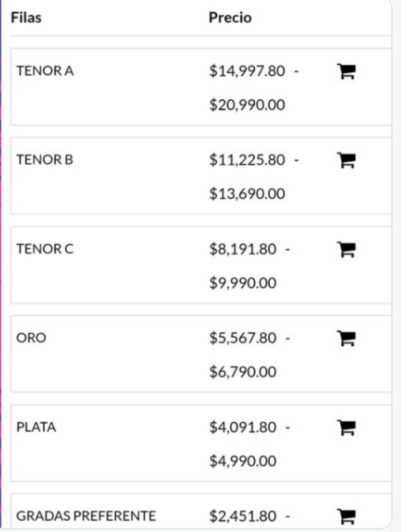Click the Filas column header
Viewport: 401px width, 532px height.
pyautogui.click(x=26, y=18)
